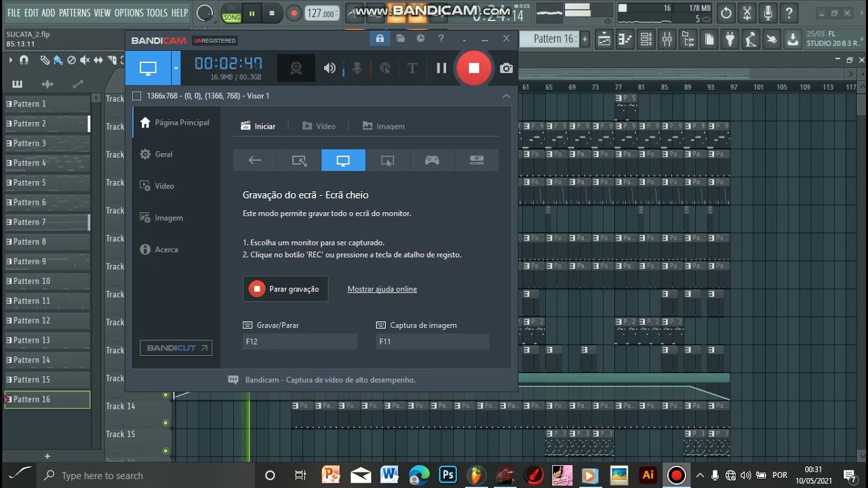Take a screenshot with Bandicam camera icon
868x488 pixels.
click(506, 68)
